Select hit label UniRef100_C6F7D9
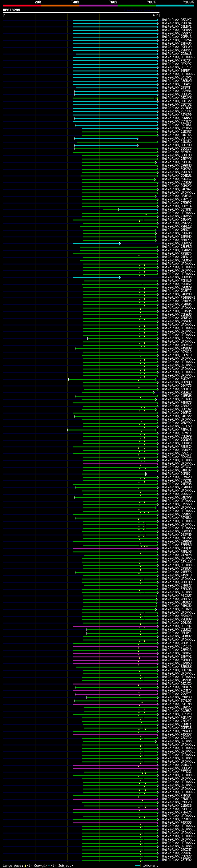The width and height of the screenshot is (197, 868). click(176, 145)
